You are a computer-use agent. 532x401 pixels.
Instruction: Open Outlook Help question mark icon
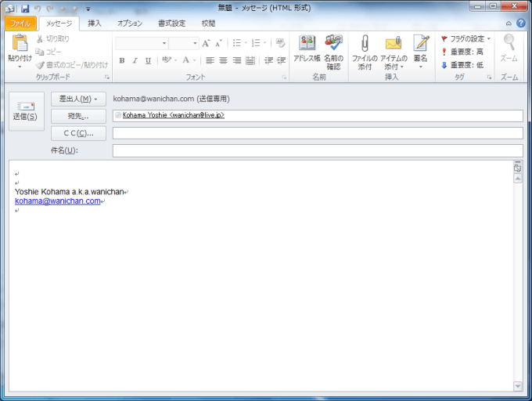pos(521,23)
